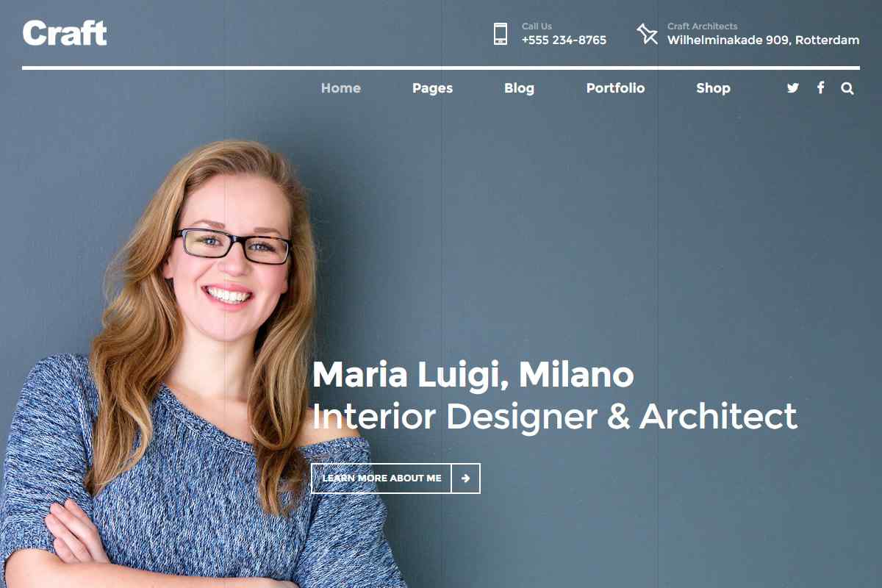
Task: Click the Maria Luigi, Milano heading
Action: pyautogui.click(x=473, y=374)
